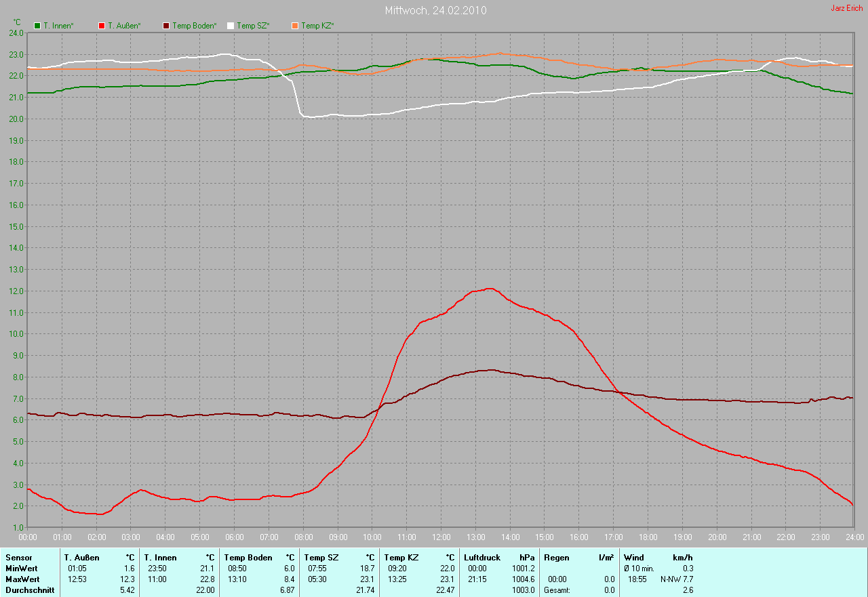Click the Temp SZ maximum time 05:30
The image size is (868, 597).
317,579
